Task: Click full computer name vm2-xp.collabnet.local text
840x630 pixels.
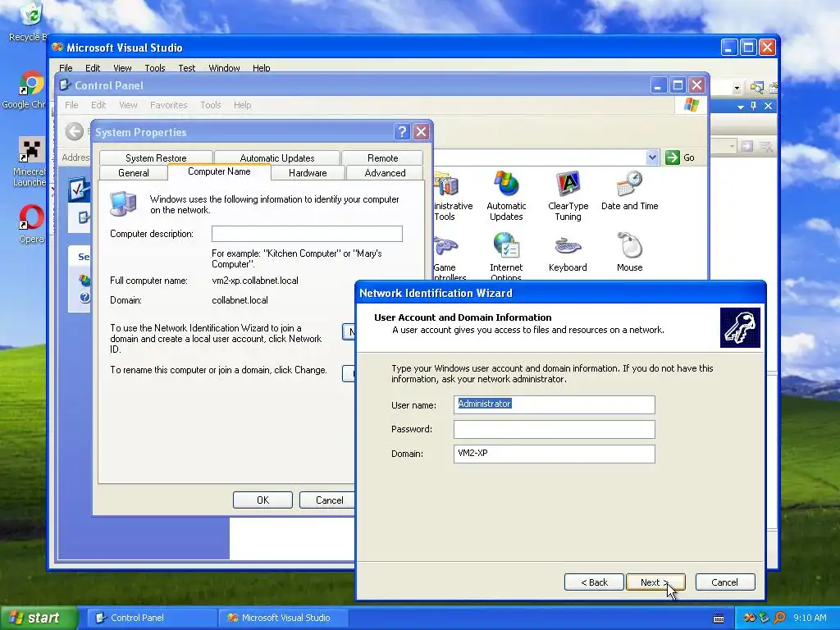Action: 255,281
